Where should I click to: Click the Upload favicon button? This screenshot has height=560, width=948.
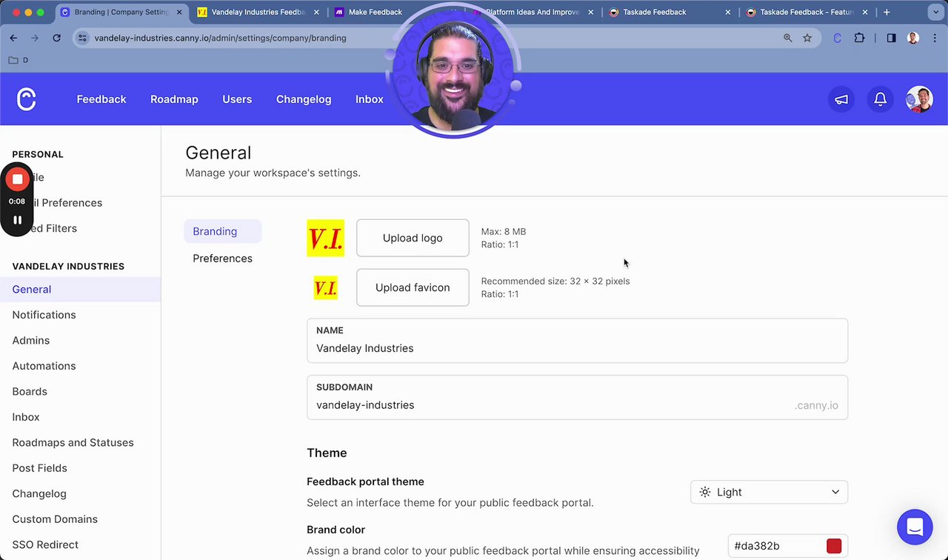[413, 287]
